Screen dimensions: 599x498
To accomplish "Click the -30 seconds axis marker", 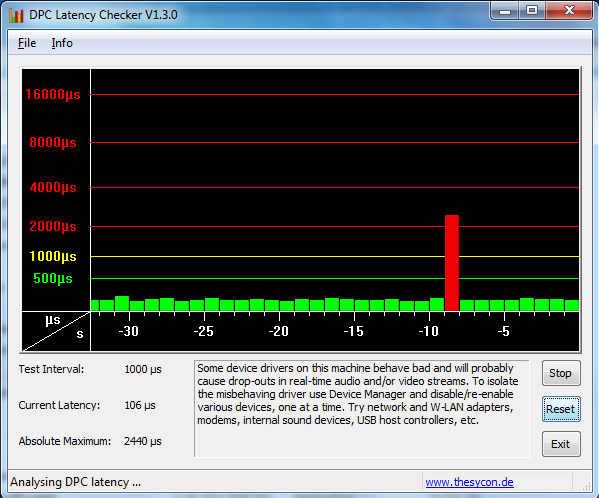I will tap(129, 331).
